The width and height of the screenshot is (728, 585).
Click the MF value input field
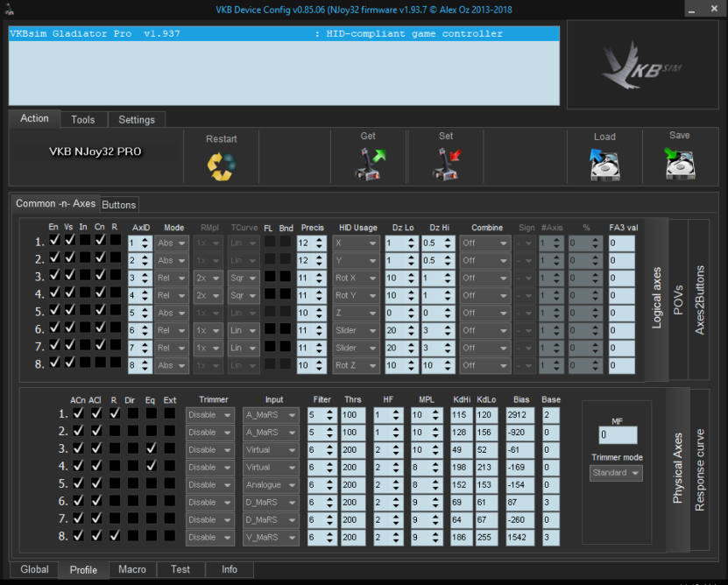pos(618,435)
